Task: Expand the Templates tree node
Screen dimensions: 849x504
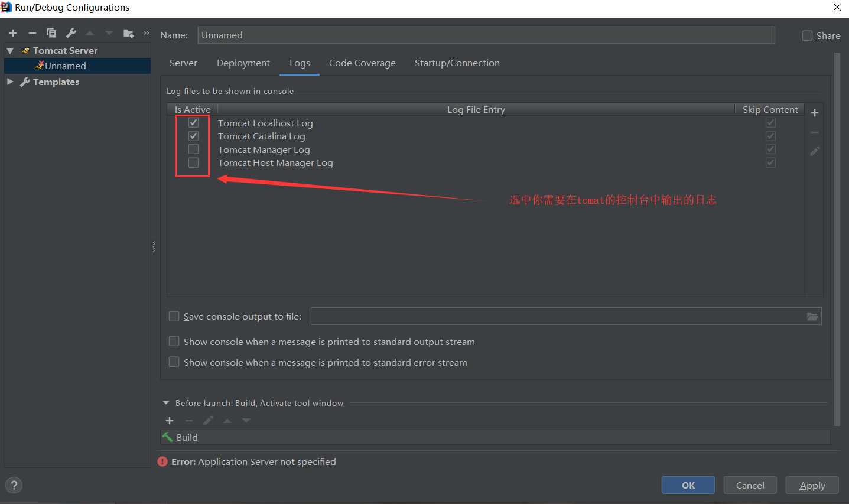Action: click(10, 82)
